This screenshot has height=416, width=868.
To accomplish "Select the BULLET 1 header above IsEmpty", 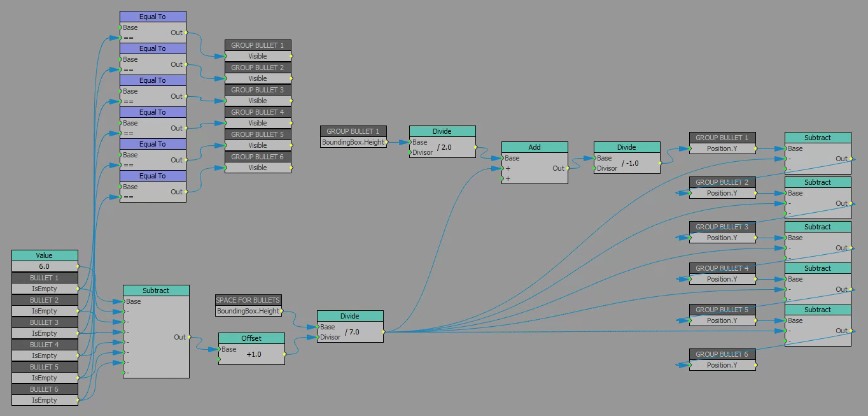I will pyautogui.click(x=45, y=278).
